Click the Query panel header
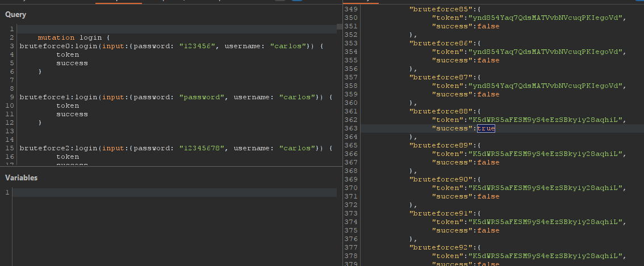Screen dimensions: 644x266 [16, 14]
